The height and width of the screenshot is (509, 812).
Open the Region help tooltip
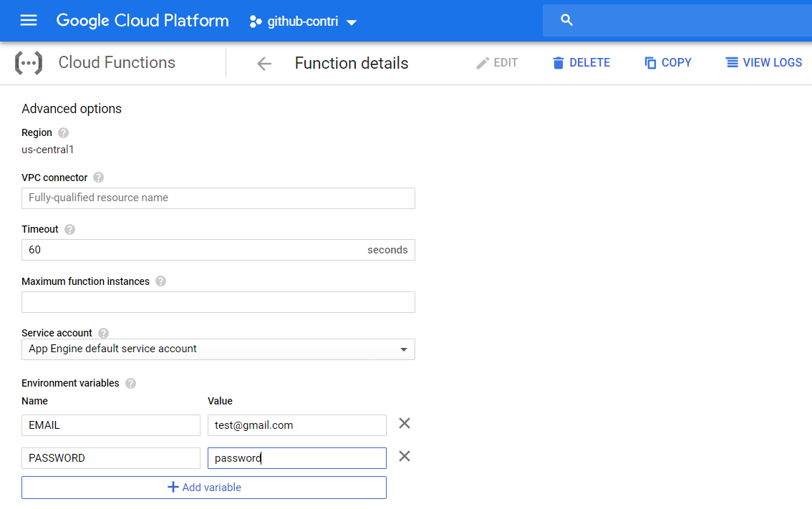(x=62, y=132)
